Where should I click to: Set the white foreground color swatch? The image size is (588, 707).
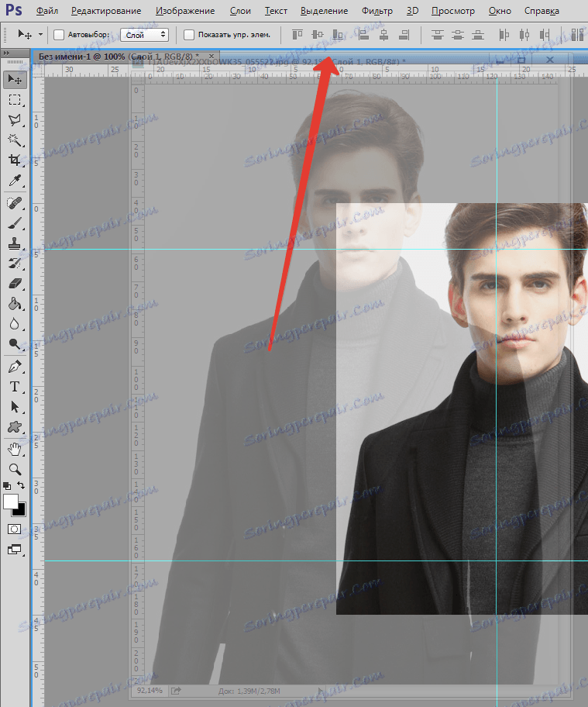(x=10, y=502)
